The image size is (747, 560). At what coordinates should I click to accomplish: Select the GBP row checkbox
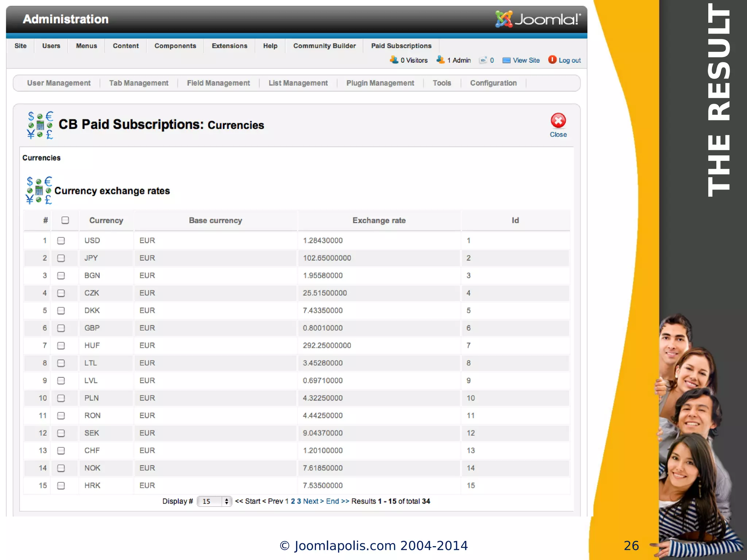click(x=61, y=328)
